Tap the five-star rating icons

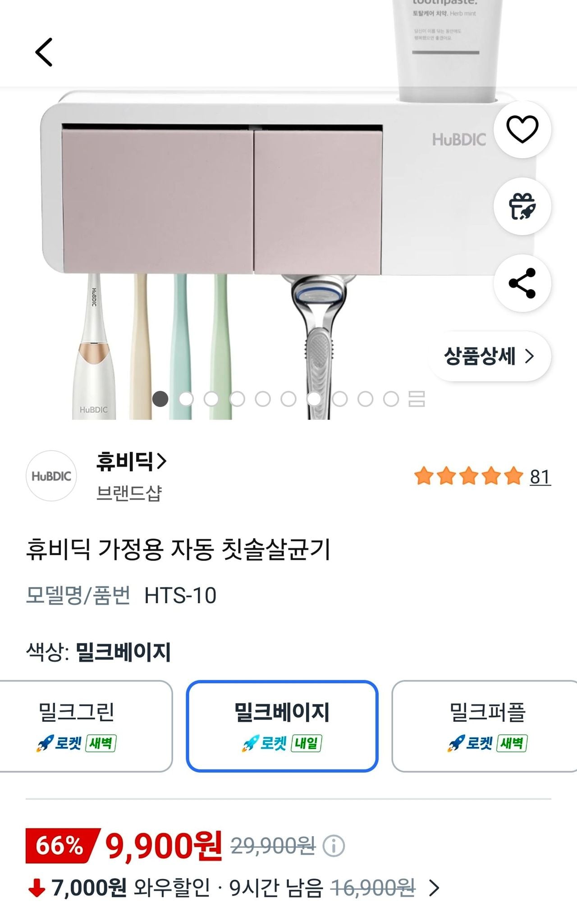point(468,476)
